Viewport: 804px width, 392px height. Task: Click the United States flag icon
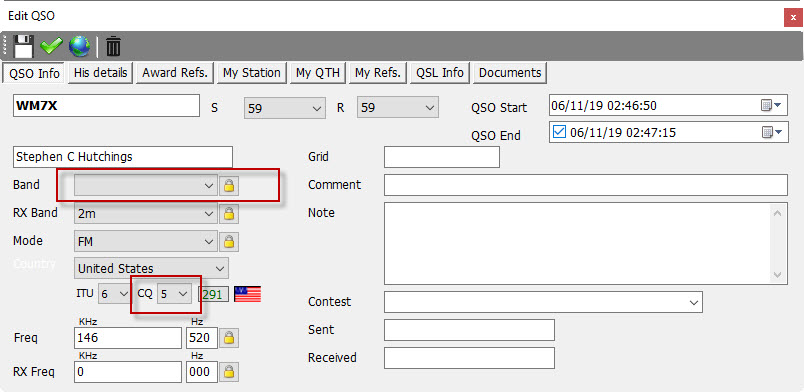pyautogui.click(x=248, y=293)
